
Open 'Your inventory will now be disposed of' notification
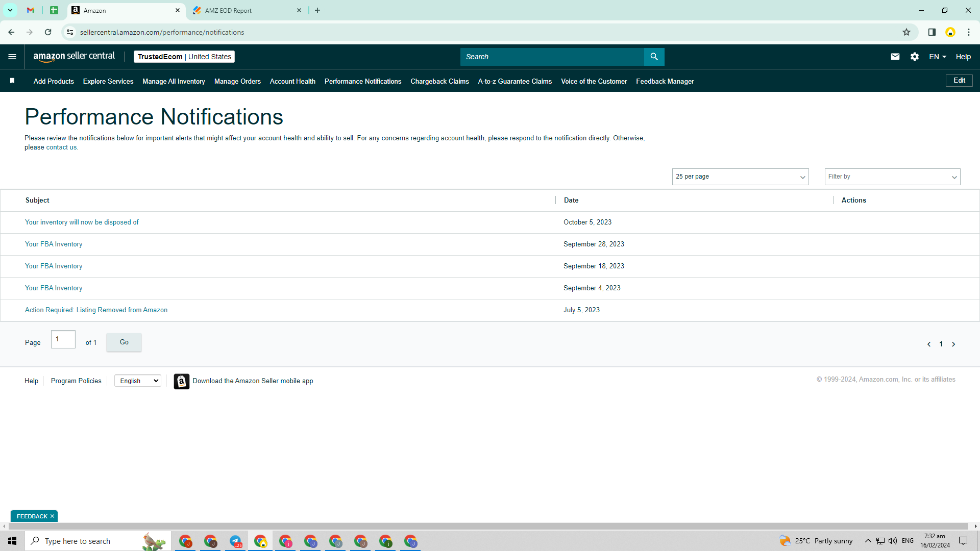(x=82, y=222)
